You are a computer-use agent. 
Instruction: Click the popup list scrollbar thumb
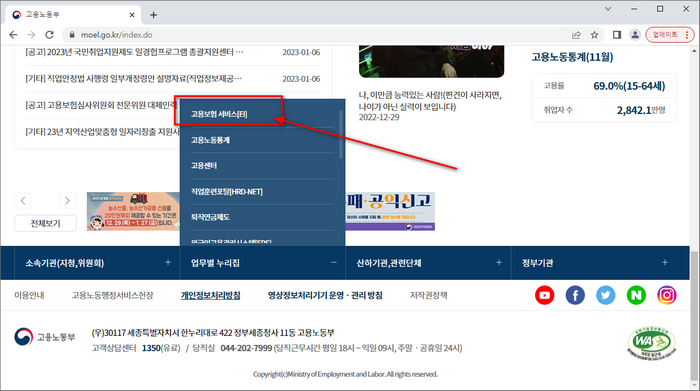pos(341,134)
